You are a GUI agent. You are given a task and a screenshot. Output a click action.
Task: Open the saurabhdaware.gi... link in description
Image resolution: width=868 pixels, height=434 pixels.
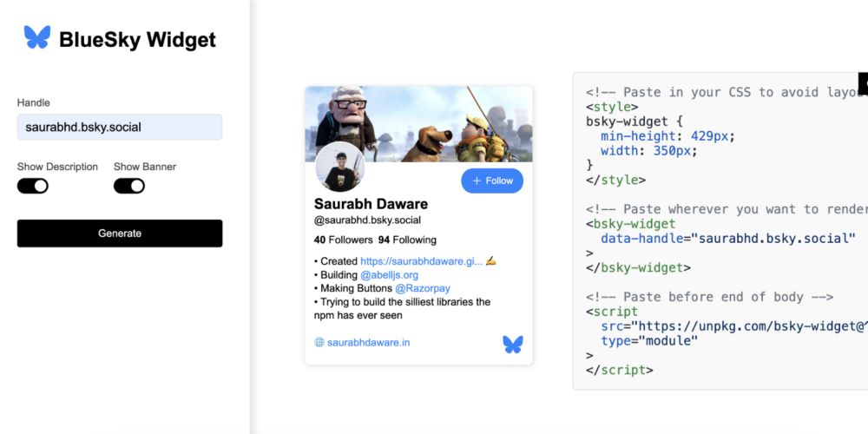click(422, 260)
